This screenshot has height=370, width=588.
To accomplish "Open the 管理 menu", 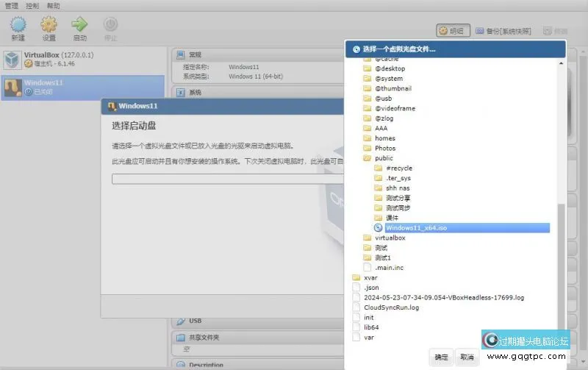I will (x=11, y=6).
